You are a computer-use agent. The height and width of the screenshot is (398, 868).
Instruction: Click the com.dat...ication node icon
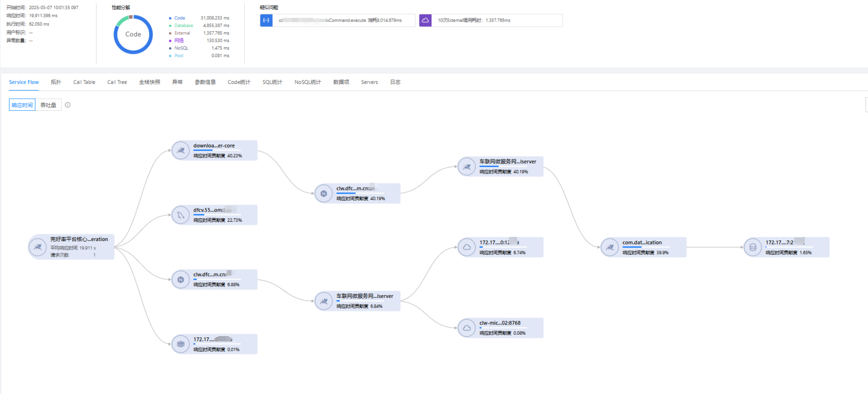point(609,247)
